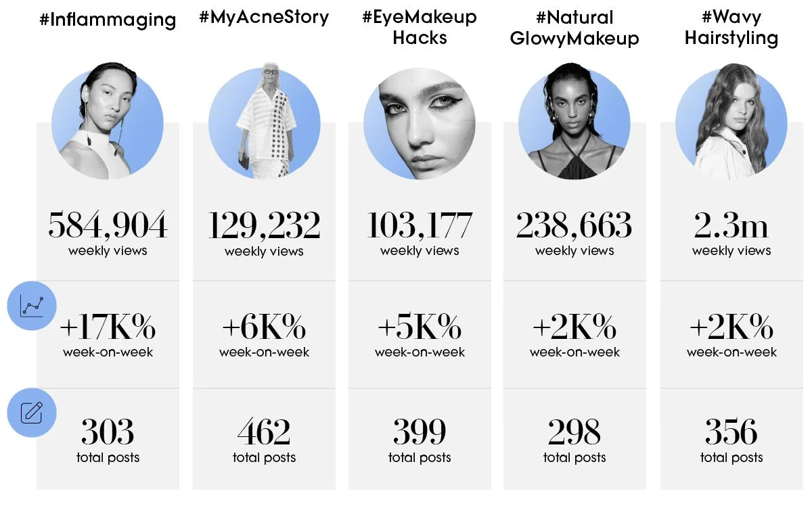
Task: Click the #EyeMakeup Hacks heading
Action: coord(420,28)
